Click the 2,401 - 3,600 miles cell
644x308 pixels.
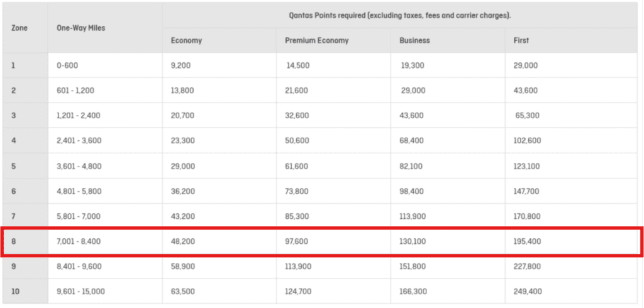[105, 141]
